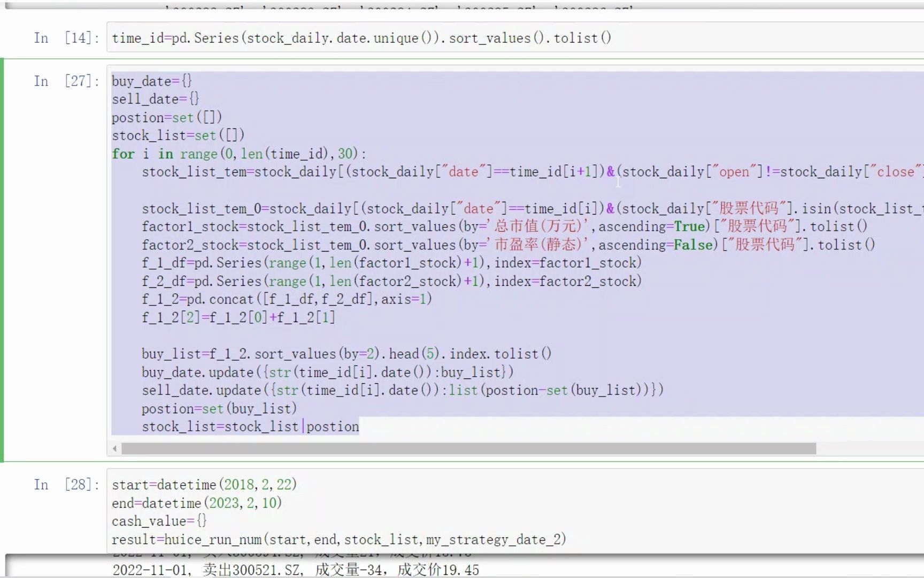
Task: Click the line starting 'f_1_df=pd.Series'
Action: coord(391,263)
